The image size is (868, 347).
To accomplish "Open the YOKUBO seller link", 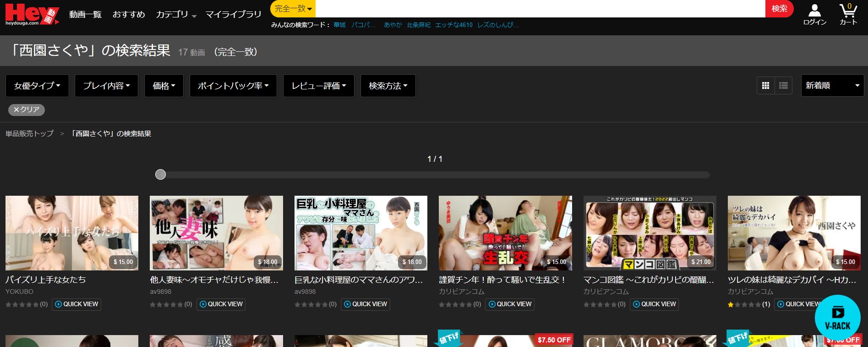I will click(19, 292).
